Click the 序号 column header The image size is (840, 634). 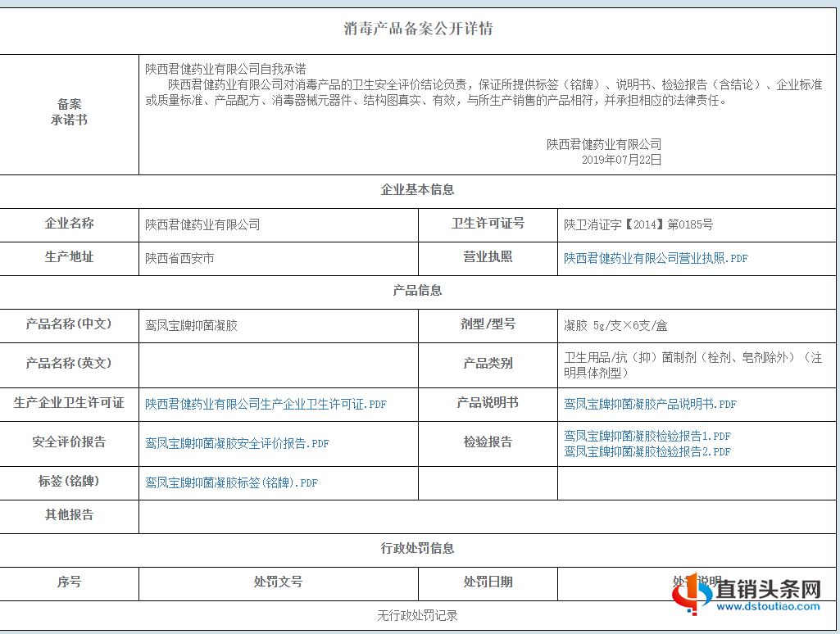coord(69,582)
